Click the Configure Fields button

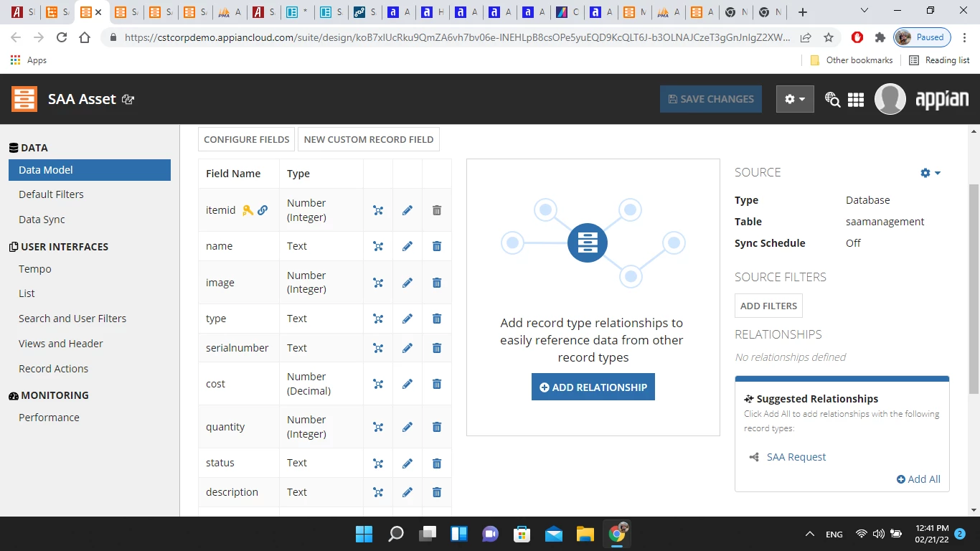coord(247,139)
